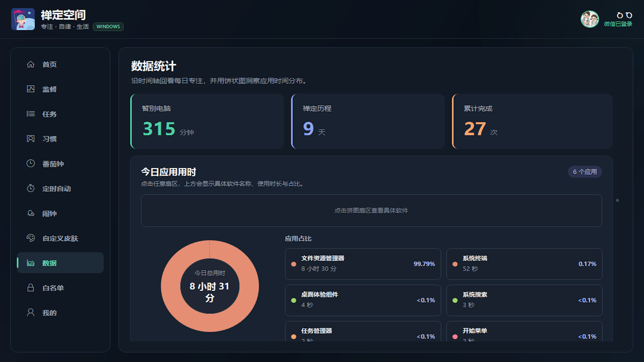Select the 系统终端 usage row
Screen dimensions: 644x362
pyautogui.click(x=524, y=264)
